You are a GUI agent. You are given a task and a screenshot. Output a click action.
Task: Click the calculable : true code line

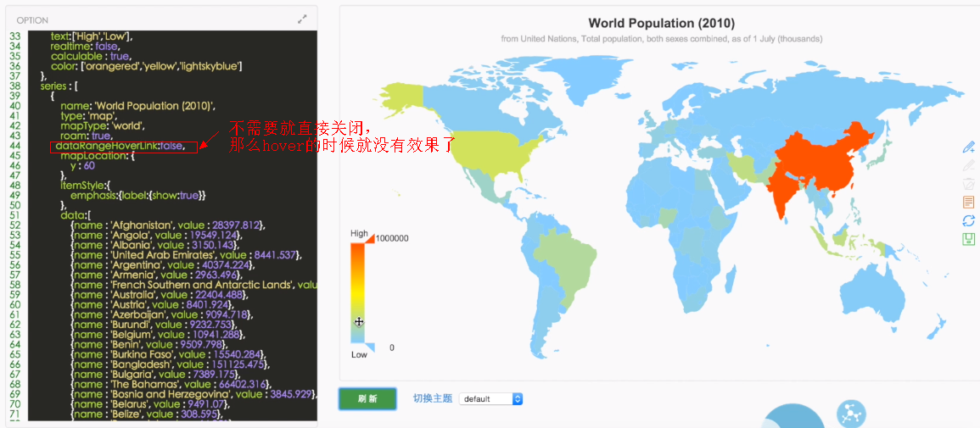(x=92, y=56)
